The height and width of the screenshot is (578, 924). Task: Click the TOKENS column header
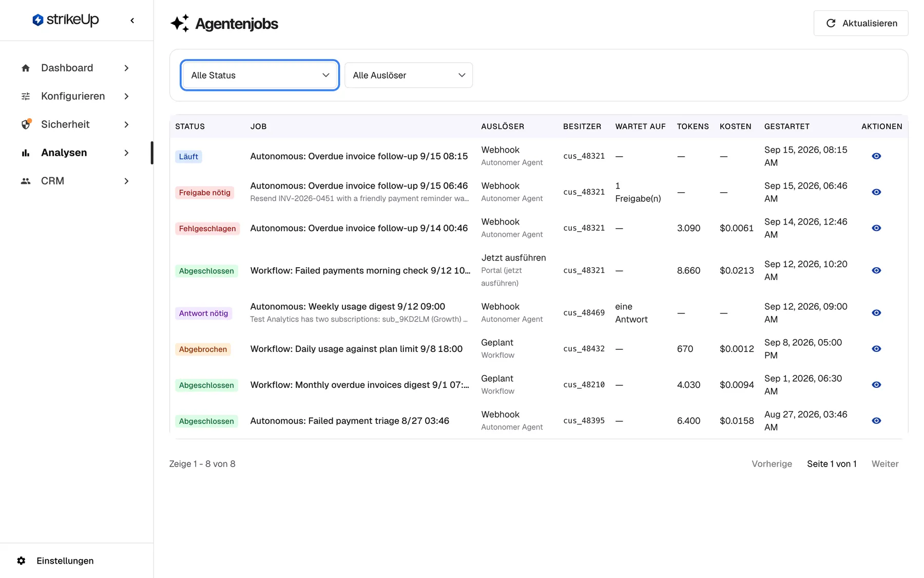(x=692, y=126)
